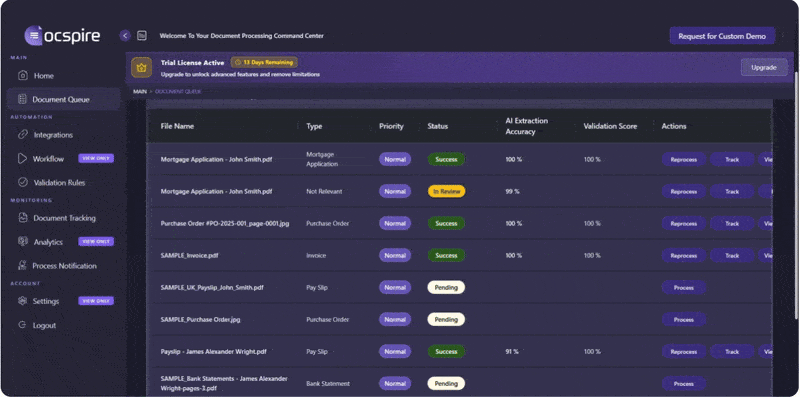Collapse sidebar with the chevron button

(x=125, y=36)
